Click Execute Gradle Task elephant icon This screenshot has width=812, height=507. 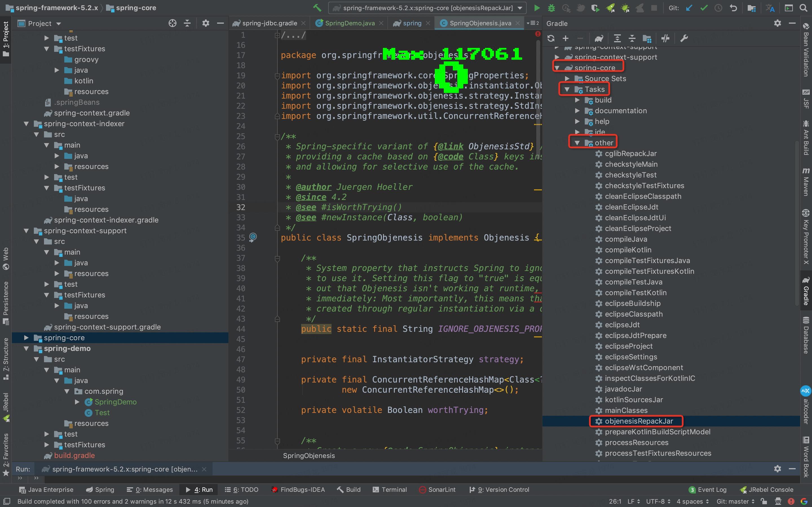click(x=599, y=38)
